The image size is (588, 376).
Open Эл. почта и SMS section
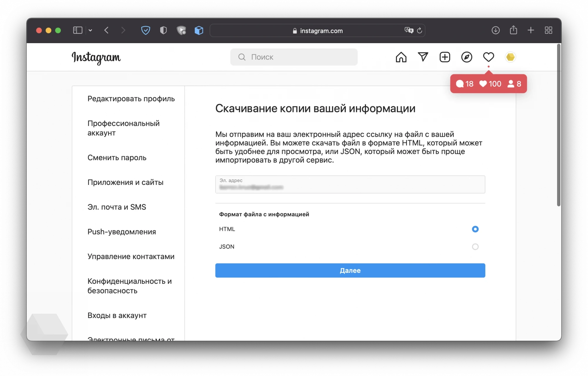[x=117, y=207]
